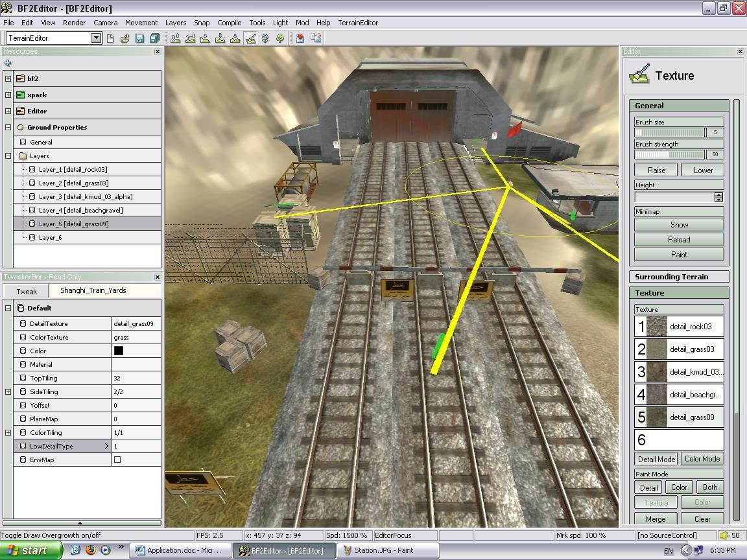Expand the Editor resource node
Image resolution: width=747 pixels, height=560 pixels.
8,111
